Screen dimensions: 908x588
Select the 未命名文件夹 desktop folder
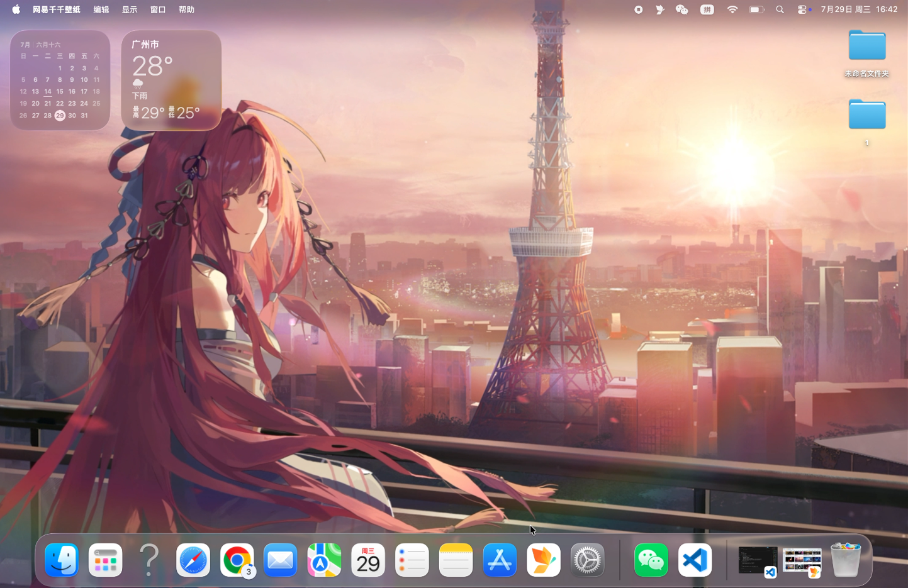pos(867,54)
